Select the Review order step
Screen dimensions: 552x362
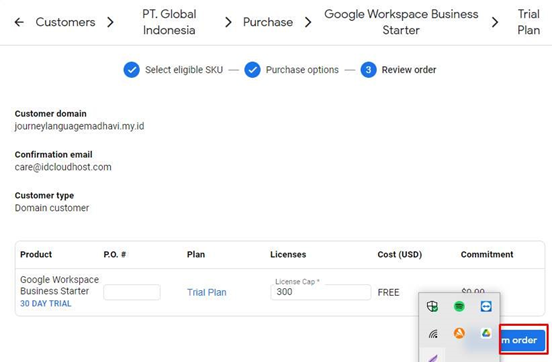(x=399, y=70)
